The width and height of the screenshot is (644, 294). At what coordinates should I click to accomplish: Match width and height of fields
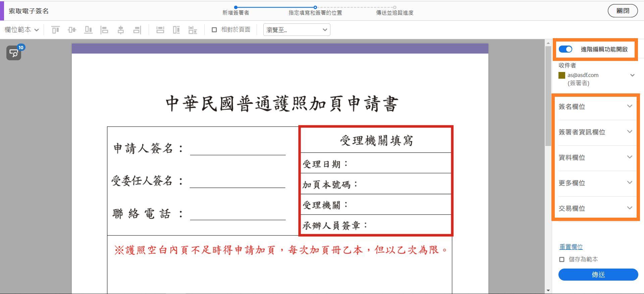(x=193, y=30)
